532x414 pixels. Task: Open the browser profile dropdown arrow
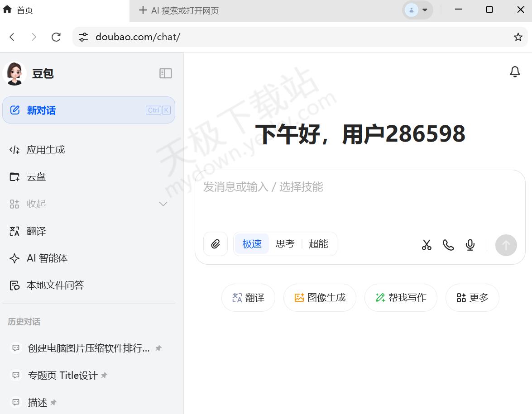(425, 10)
